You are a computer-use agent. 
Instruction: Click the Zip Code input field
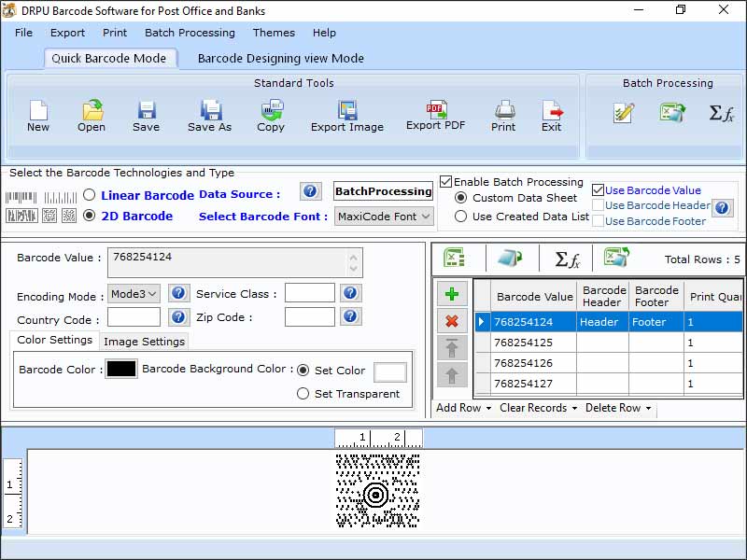click(x=309, y=317)
